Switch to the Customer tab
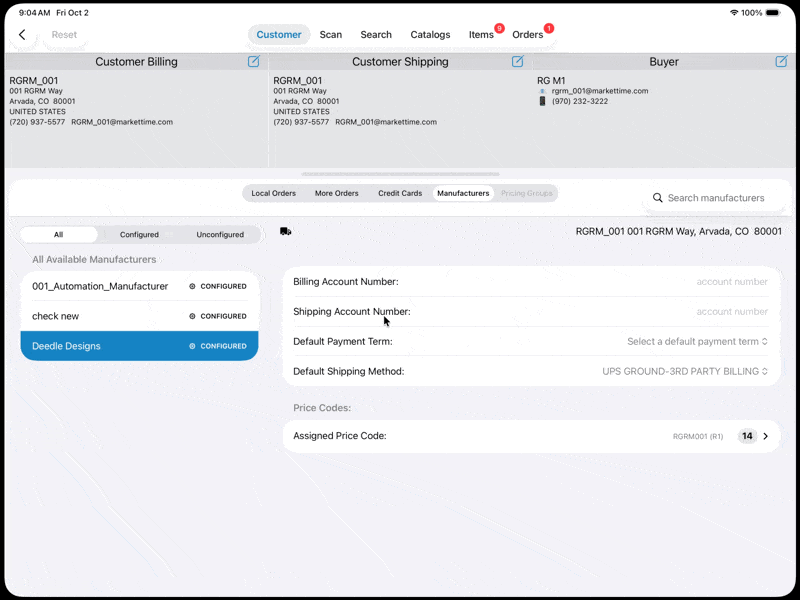 [279, 35]
